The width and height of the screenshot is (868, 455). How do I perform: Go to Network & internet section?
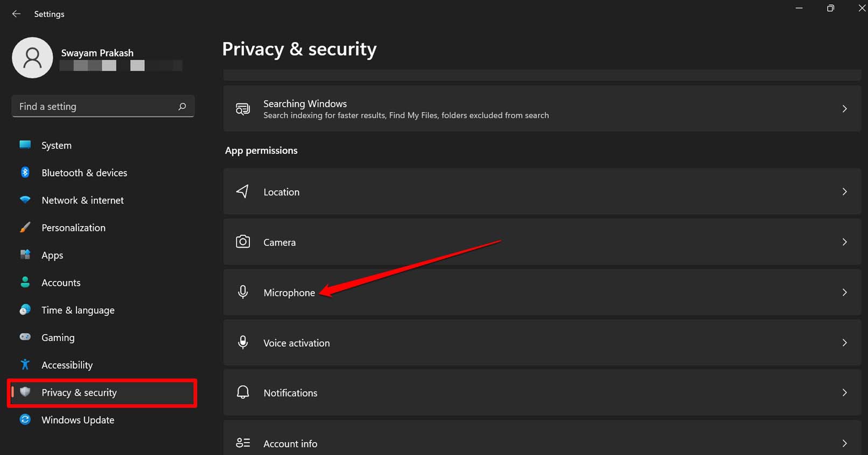point(82,200)
